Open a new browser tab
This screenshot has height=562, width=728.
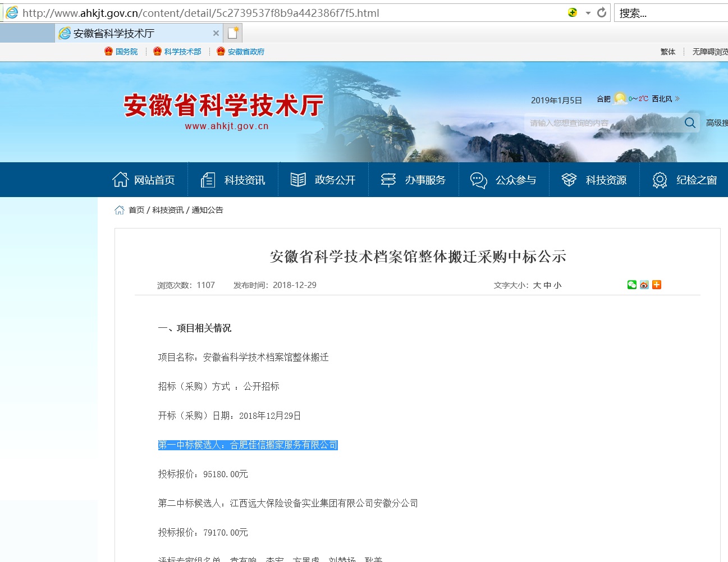pyautogui.click(x=233, y=34)
